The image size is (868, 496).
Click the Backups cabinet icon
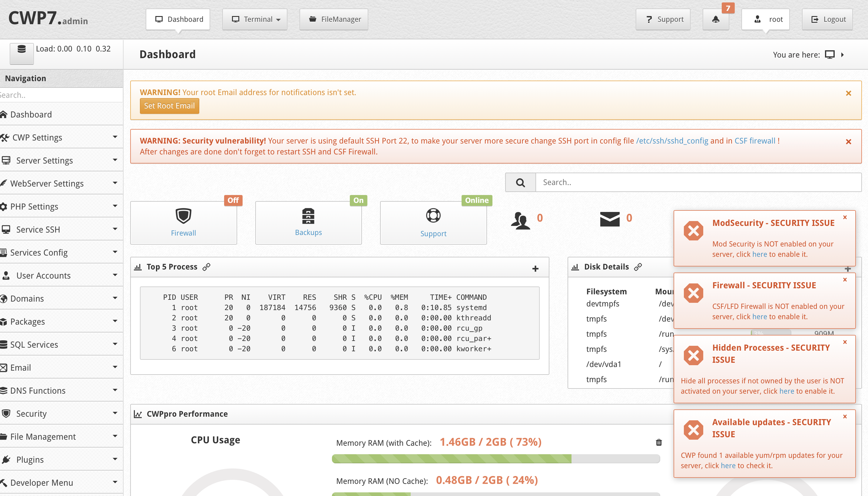(x=308, y=216)
